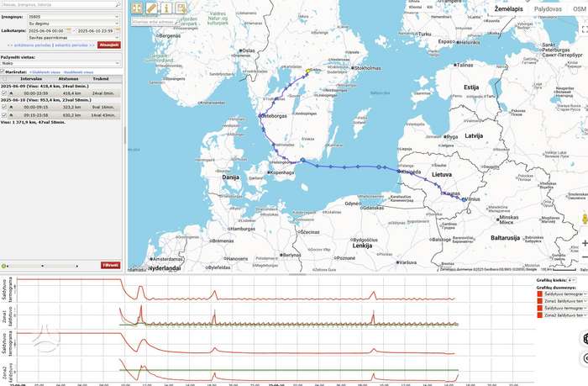Click the fourth map toolbar search-area icon
The height and width of the screenshot is (386, 588).
[181, 8]
